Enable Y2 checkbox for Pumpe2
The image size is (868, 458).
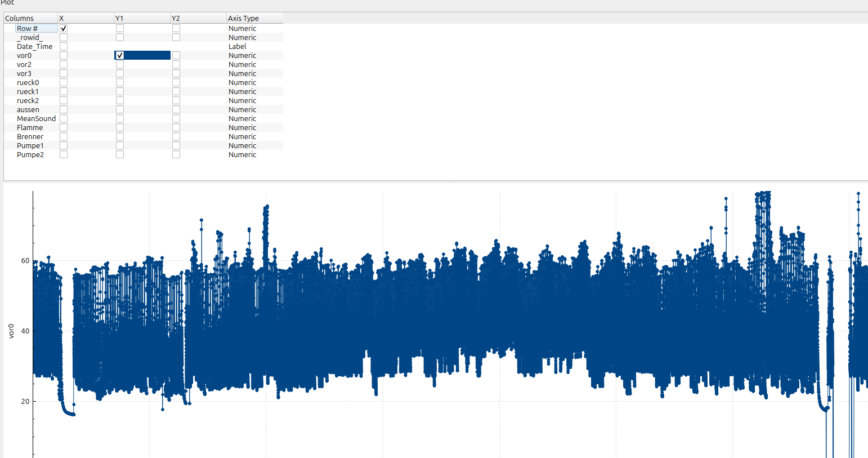(176, 154)
